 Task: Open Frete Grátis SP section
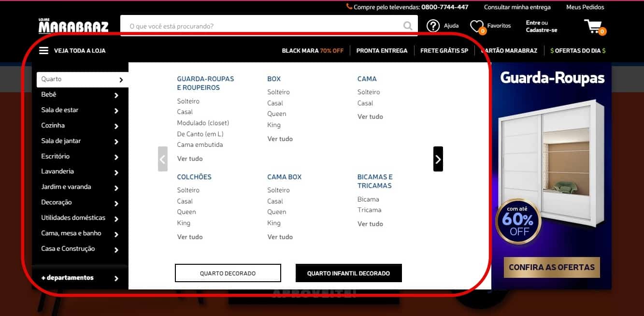pyautogui.click(x=444, y=50)
